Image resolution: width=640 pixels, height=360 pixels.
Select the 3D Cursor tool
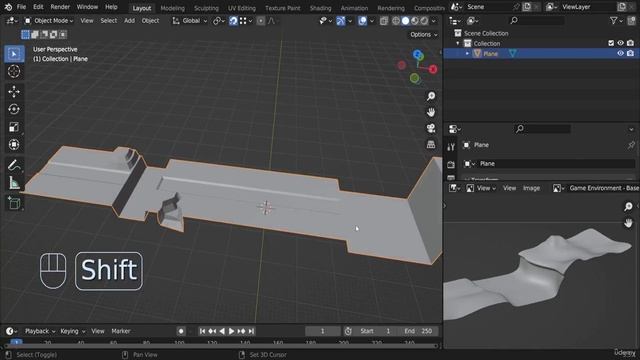[14, 71]
